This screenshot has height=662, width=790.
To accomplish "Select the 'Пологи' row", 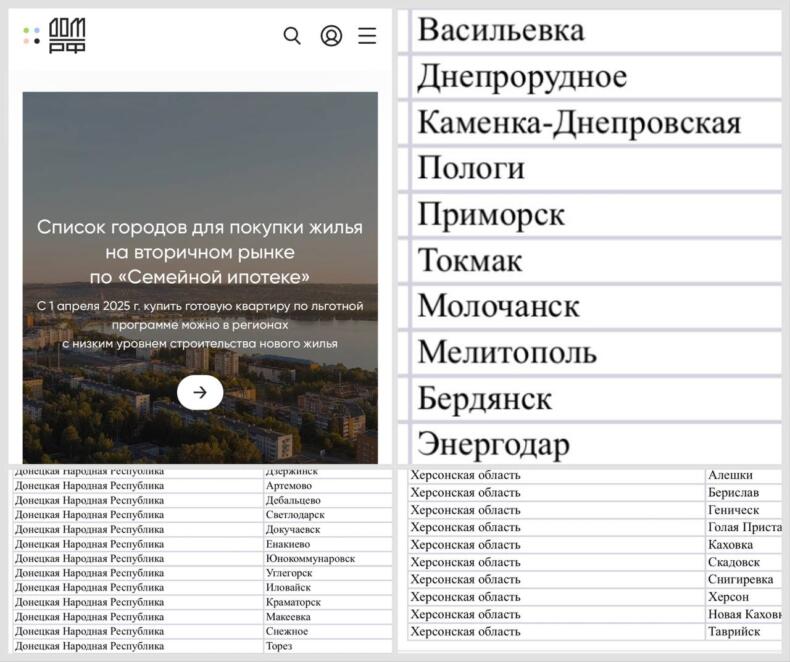I will click(597, 169).
